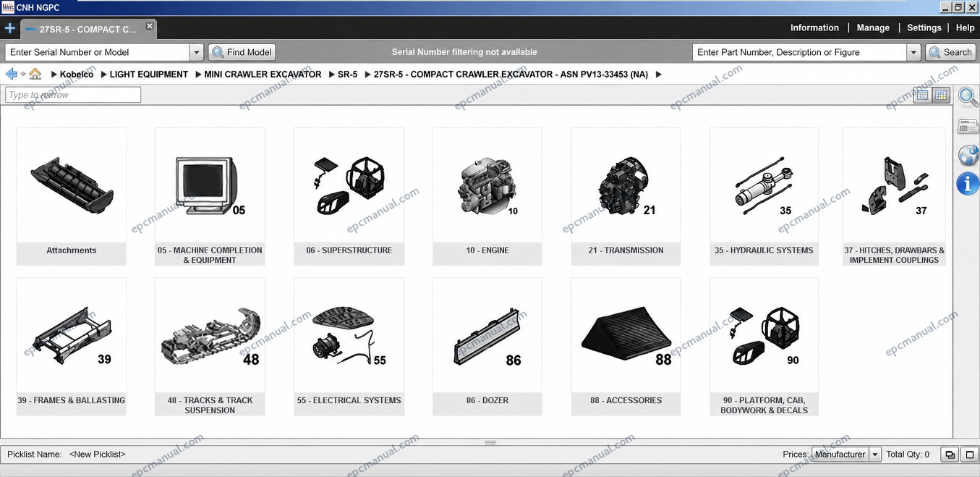Open the Settings menu
980x477 pixels.
(x=924, y=28)
